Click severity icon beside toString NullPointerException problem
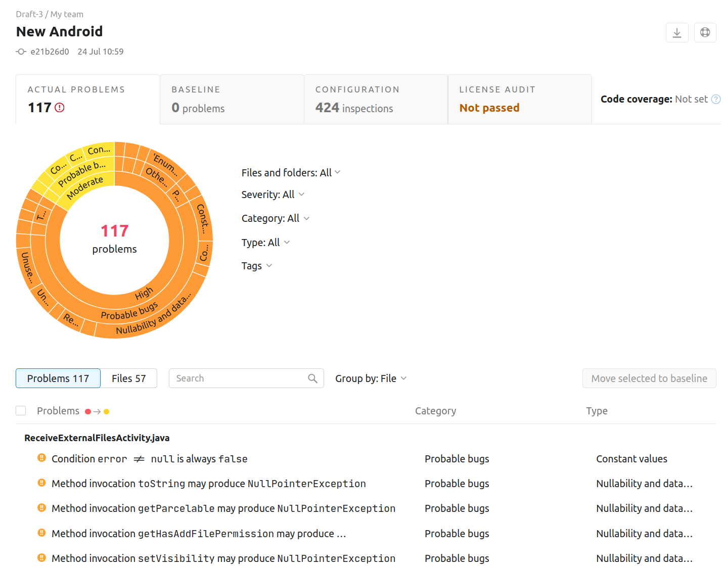Image resolution: width=728 pixels, height=568 pixels. (x=41, y=483)
